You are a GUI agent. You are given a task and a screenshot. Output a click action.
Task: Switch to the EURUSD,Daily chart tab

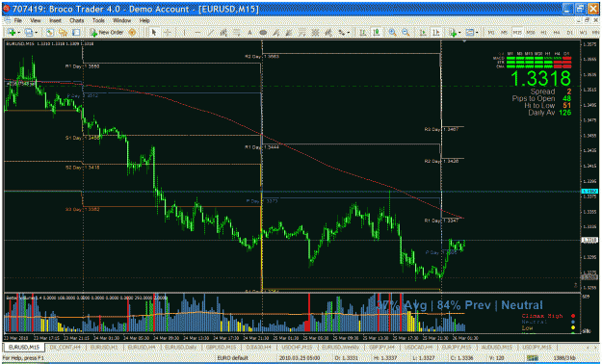(181, 347)
